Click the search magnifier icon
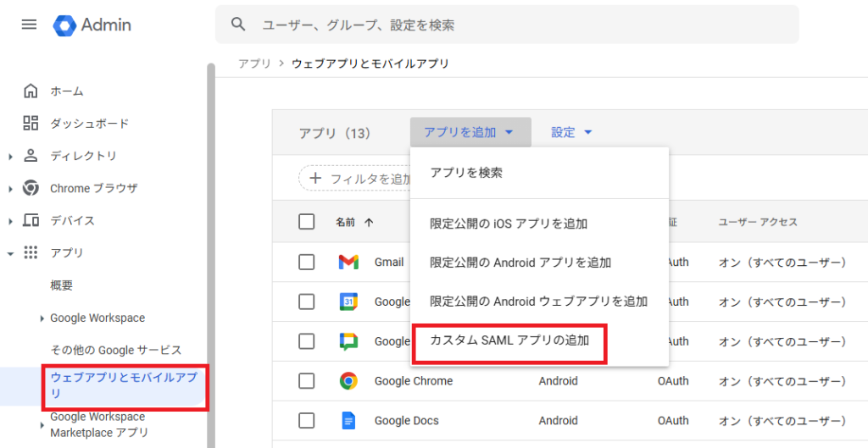The width and height of the screenshot is (868, 448). click(239, 25)
